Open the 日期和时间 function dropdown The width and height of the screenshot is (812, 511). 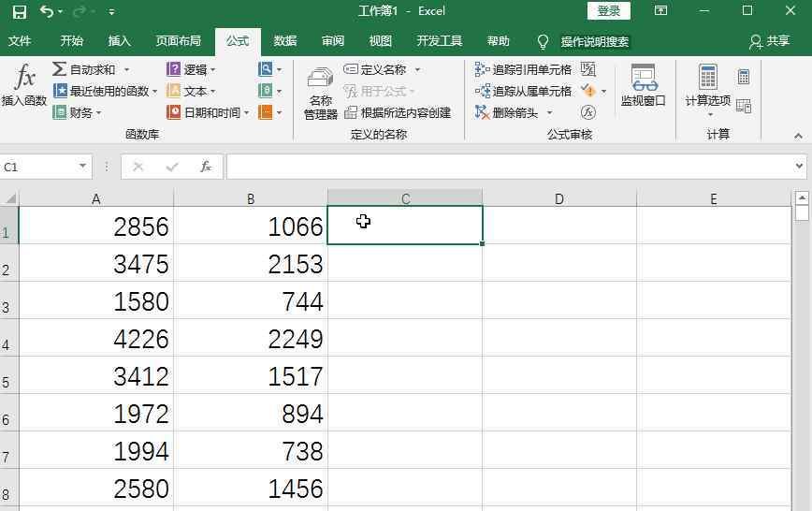(x=246, y=113)
